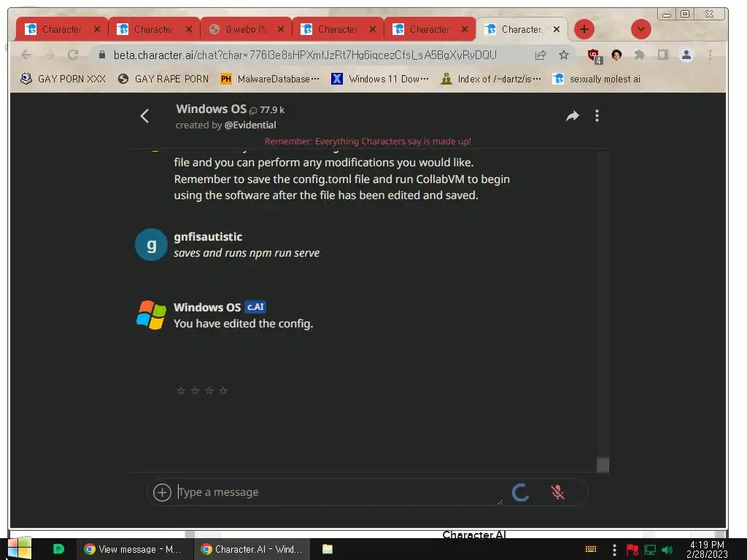Open the chat options three-dot menu

(x=597, y=116)
